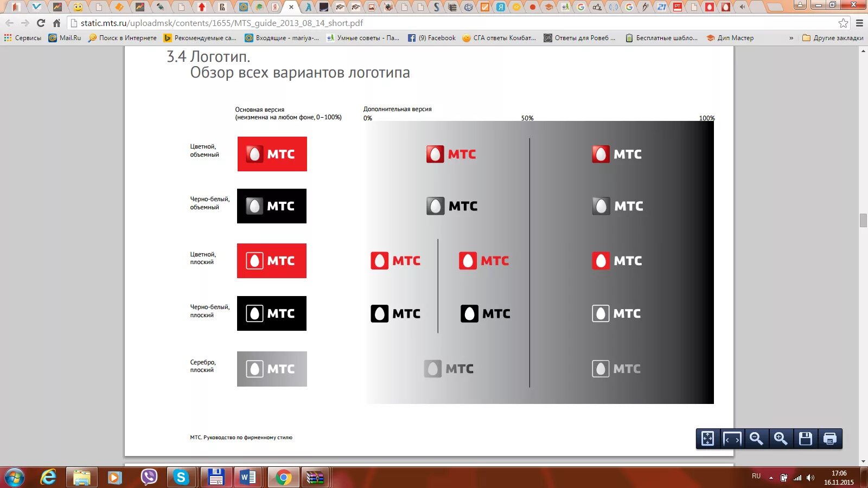This screenshot has height=488, width=868.
Task: Open the Сервисы apps bookmark
Action: click(x=23, y=38)
